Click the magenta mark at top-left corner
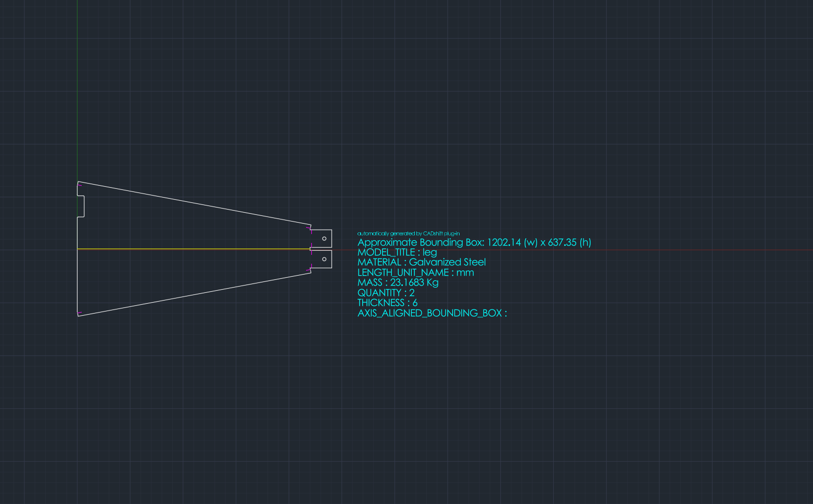Image resolution: width=813 pixels, height=504 pixels. pyautogui.click(x=80, y=185)
